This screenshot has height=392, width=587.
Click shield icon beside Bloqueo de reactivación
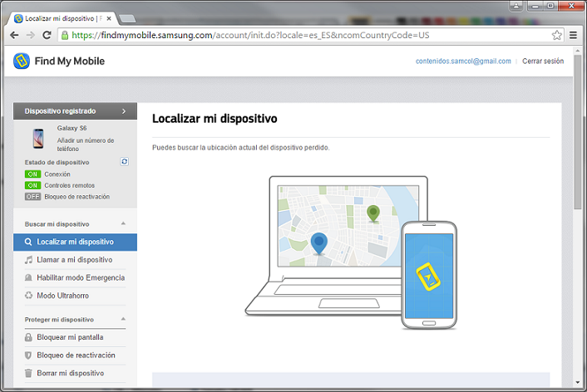click(x=28, y=355)
